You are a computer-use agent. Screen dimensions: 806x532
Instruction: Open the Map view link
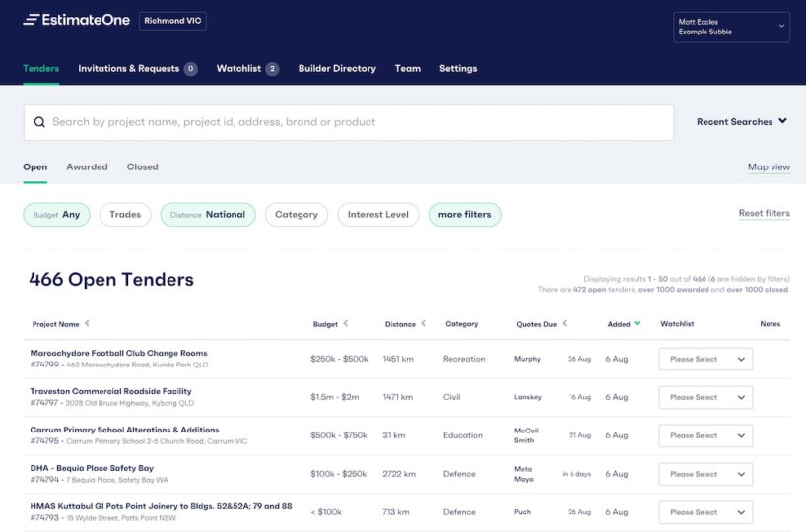[x=769, y=166]
